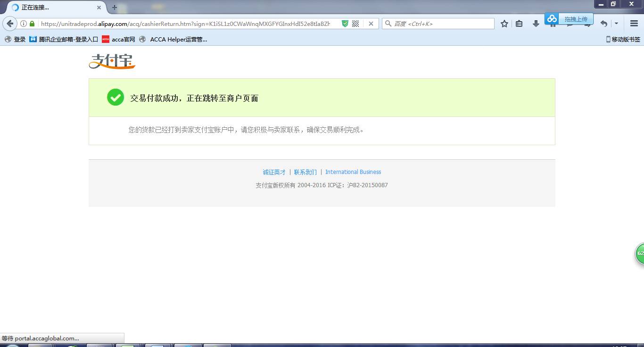Open the acca官网 bookmark

119,40
